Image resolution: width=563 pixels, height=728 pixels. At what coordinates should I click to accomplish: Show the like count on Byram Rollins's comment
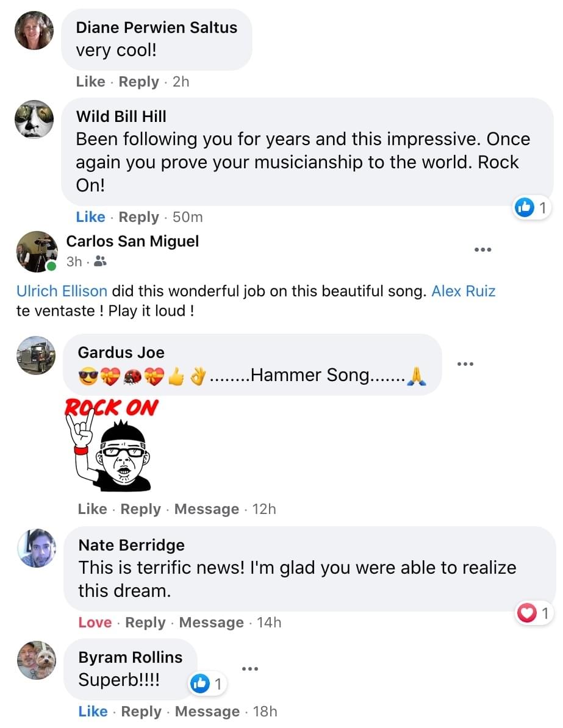(x=208, y=685)
